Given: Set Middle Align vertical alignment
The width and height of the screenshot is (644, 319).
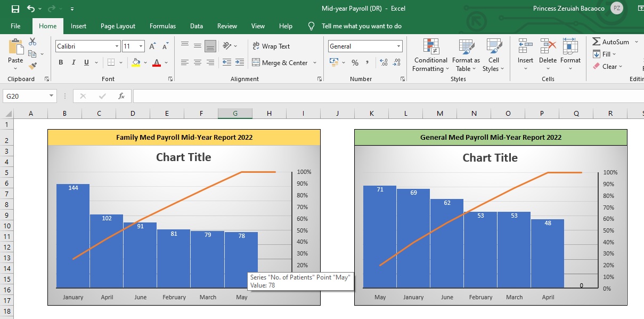Looking at the screenshot, I should coord(198,46).
